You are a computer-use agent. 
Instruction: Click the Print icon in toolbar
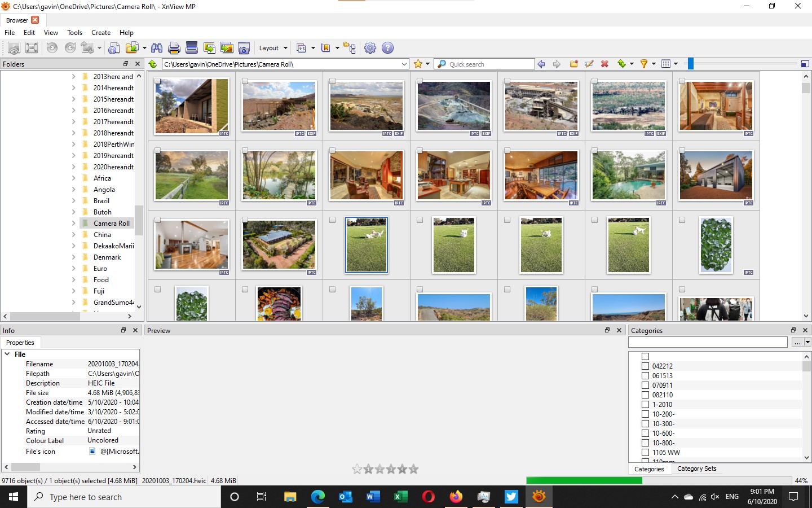pyautogui.click(x=174, y=48)
